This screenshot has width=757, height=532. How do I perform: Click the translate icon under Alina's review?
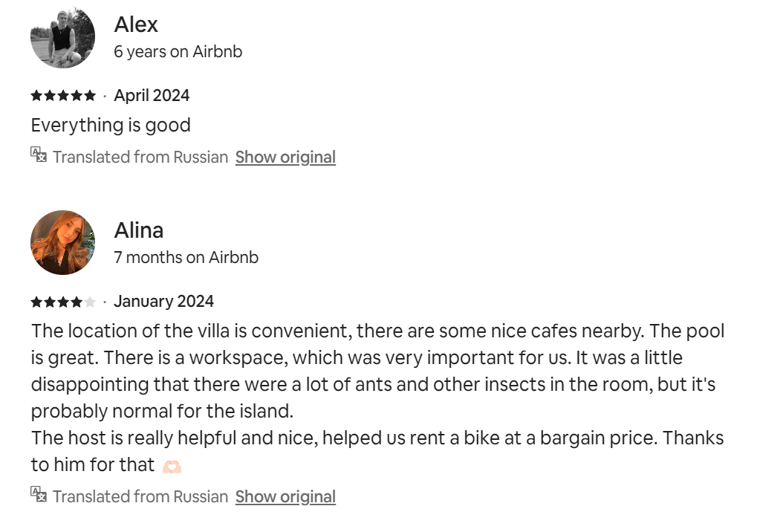[39, 495]
